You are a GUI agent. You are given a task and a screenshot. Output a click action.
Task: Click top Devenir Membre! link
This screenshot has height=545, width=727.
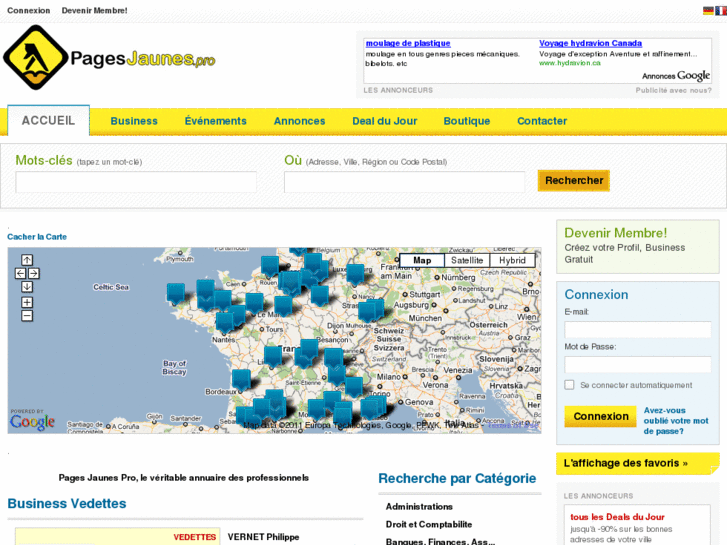coord(95,10)
